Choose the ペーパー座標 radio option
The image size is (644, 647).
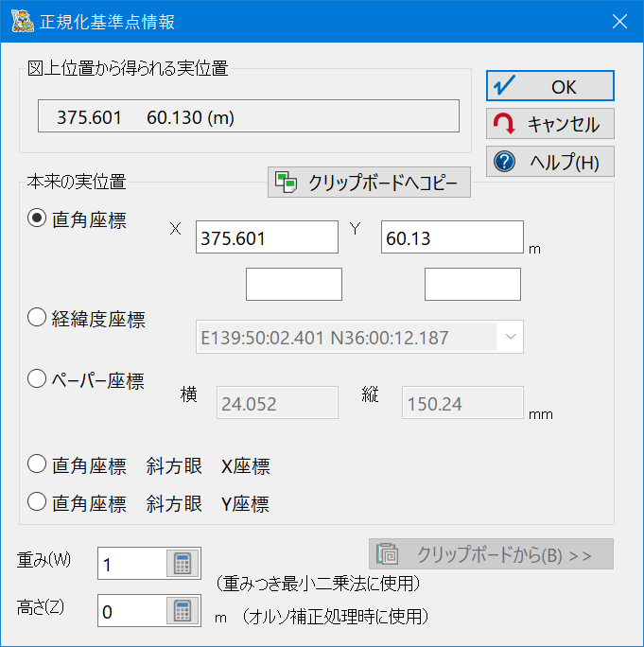tap(37, 378)
